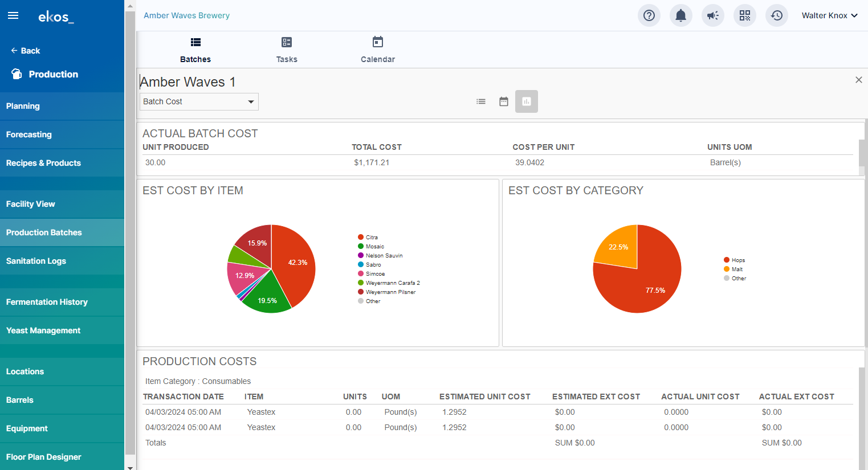This screenshot has height=470, width=868.
Task: Open the recent history clock icon
Action: (777, 15)
